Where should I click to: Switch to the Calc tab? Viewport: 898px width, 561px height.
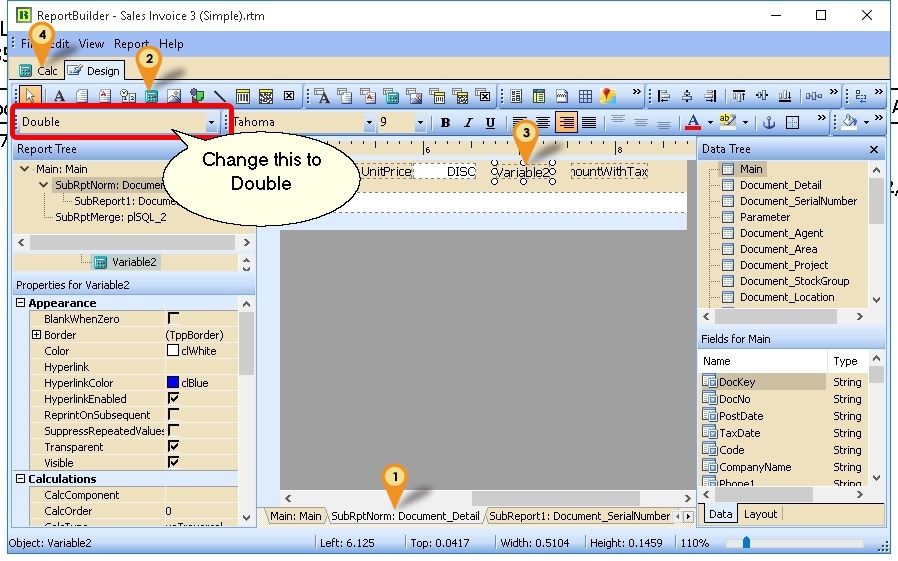[x=40, y=71]
